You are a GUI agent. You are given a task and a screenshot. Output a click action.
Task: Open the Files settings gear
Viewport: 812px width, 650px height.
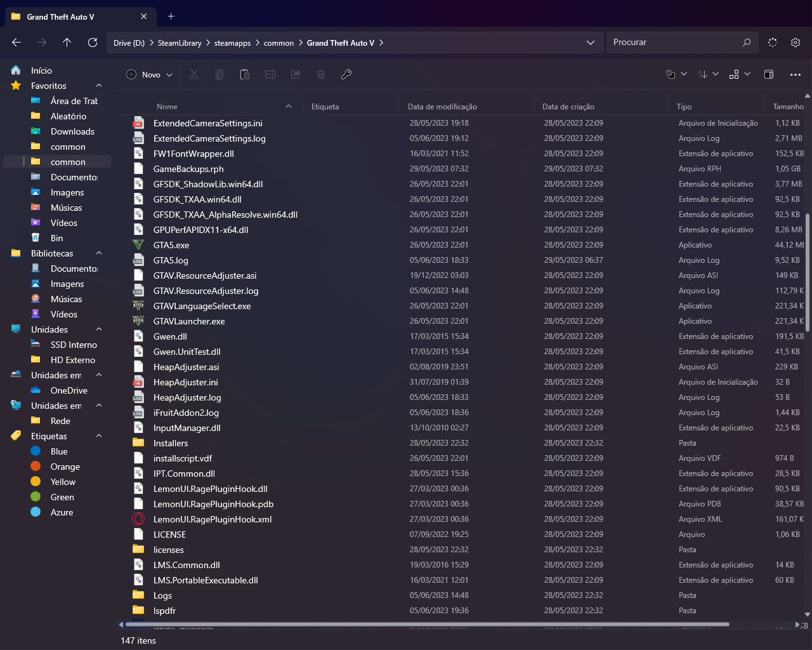pyautogui.click(x=796, y=43)
